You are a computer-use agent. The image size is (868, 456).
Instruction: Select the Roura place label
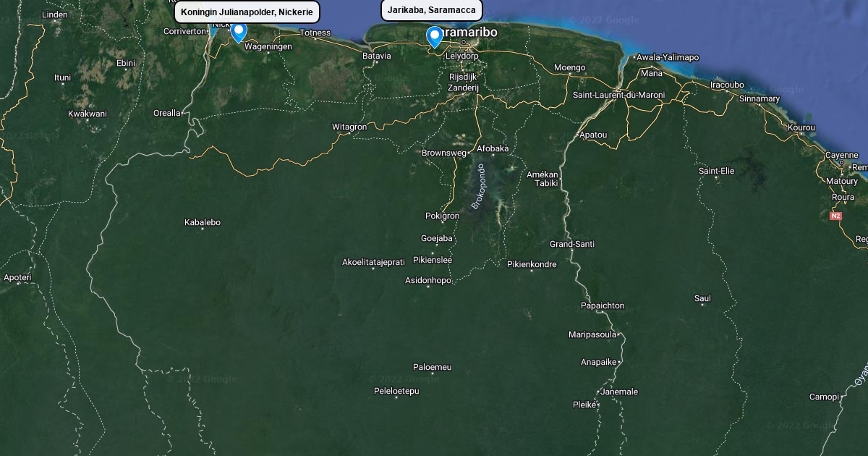pos(843,197)
